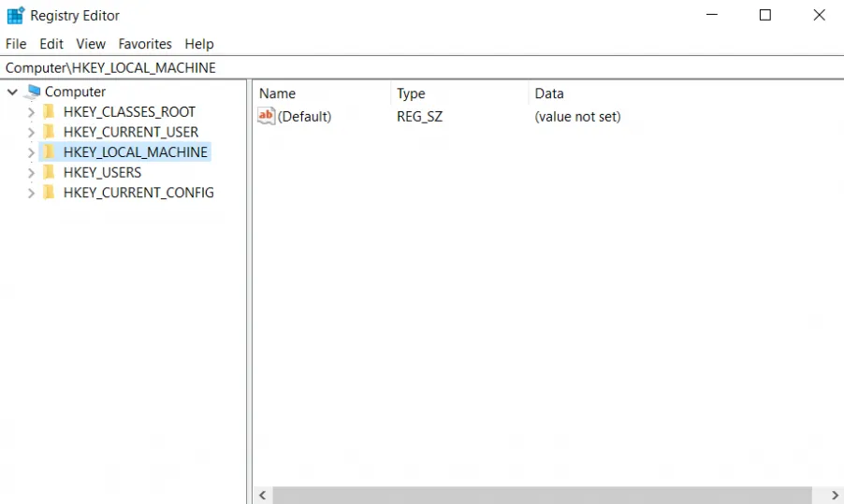Viewport: 844px width, 504px height.
Task: Click the HKEY_CURRENT_USER folder icon
Action: pyautogui.click(x=49, y=132)
